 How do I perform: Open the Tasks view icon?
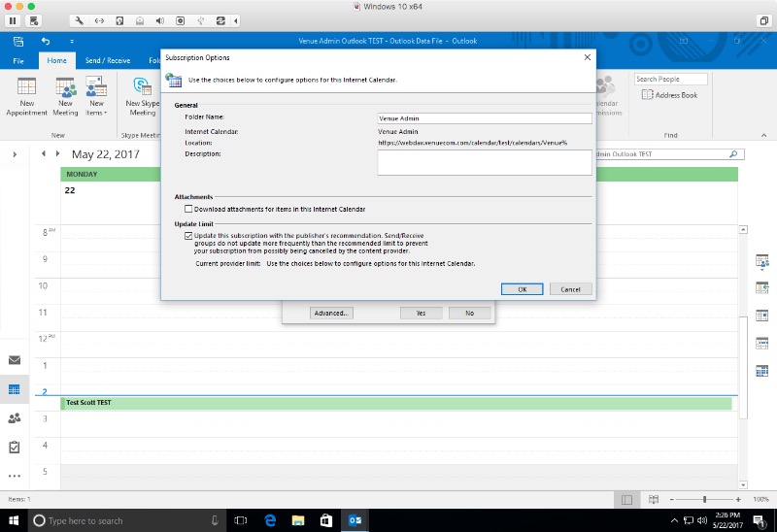click(x=15, y=448)
